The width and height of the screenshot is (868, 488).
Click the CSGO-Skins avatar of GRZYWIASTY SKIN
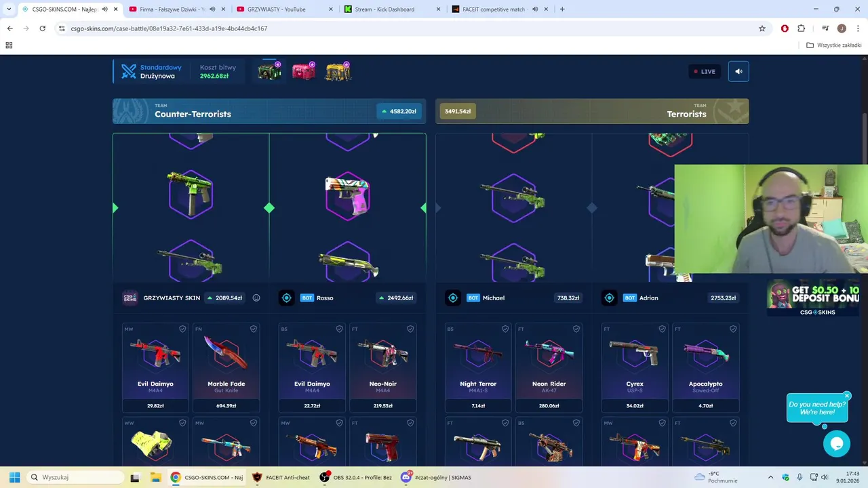click(130, 298)
